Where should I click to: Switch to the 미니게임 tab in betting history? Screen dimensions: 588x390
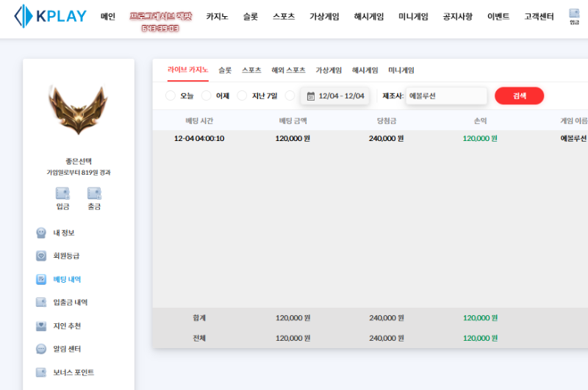click(x=401, y=70)
